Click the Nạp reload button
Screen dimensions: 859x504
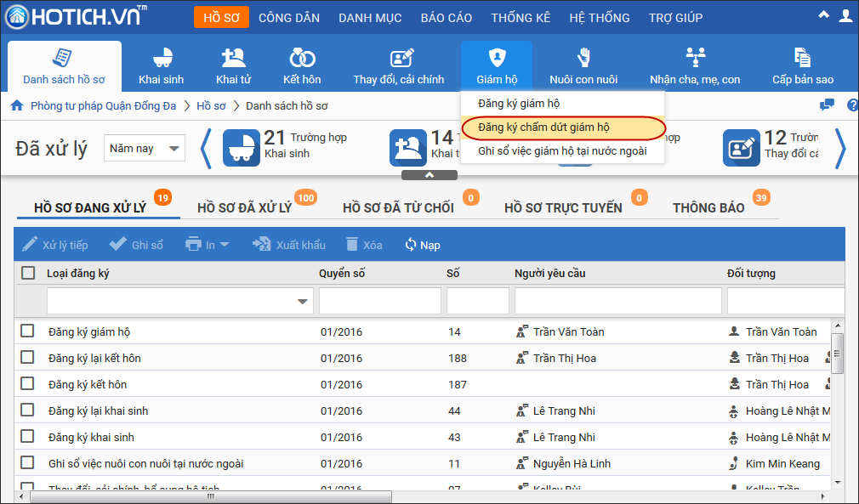point(423,245)
